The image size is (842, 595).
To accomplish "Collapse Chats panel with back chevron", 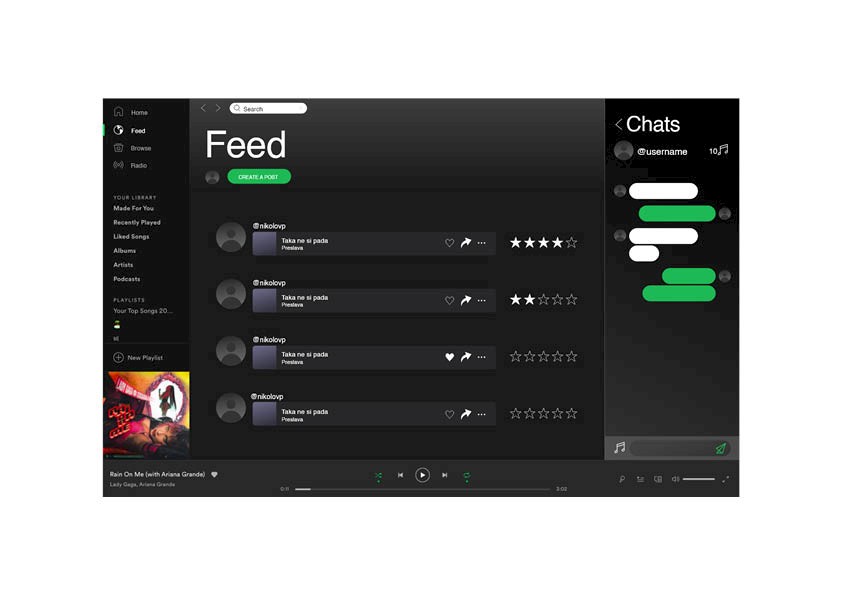I will click(x=619, y=125).
